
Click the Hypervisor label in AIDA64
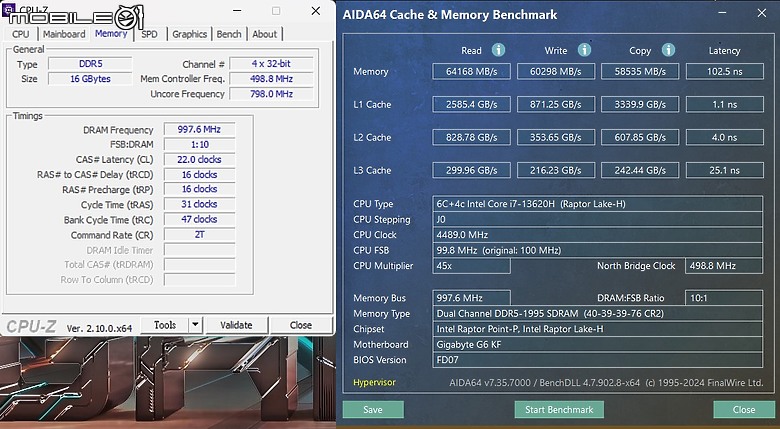click(374, 382)
